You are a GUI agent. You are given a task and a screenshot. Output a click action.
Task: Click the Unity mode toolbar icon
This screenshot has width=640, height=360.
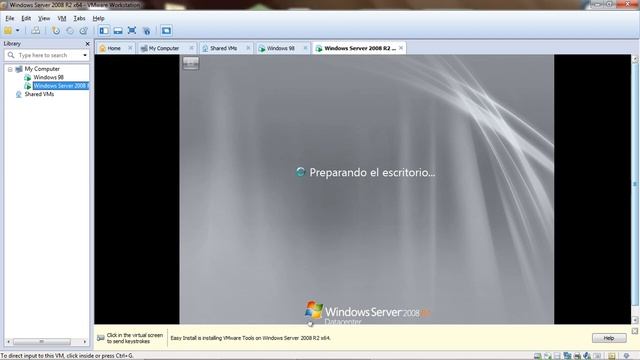coord(147,30)
